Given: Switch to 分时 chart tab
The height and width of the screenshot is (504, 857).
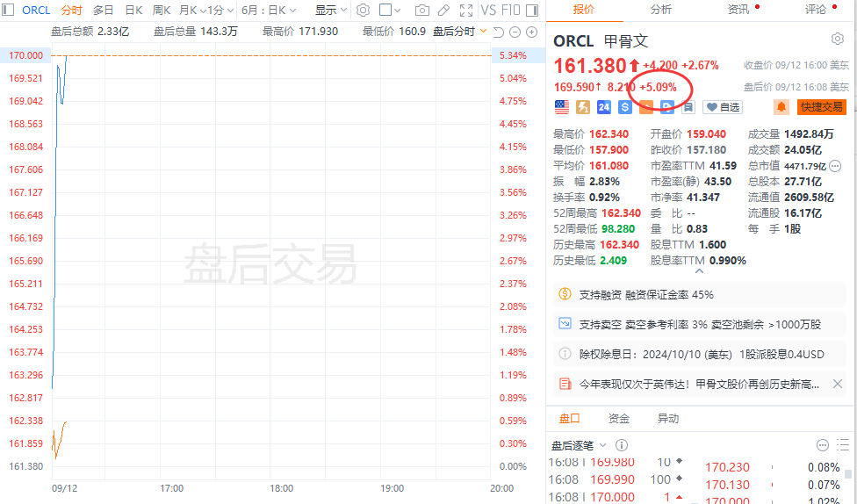Looking at the screenshot, I should point(72,10).
